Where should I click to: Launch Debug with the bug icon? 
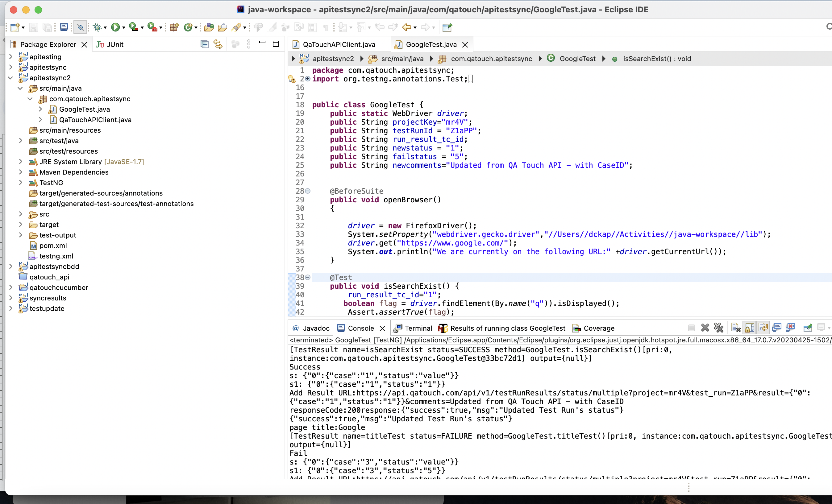tap(97, 27)
